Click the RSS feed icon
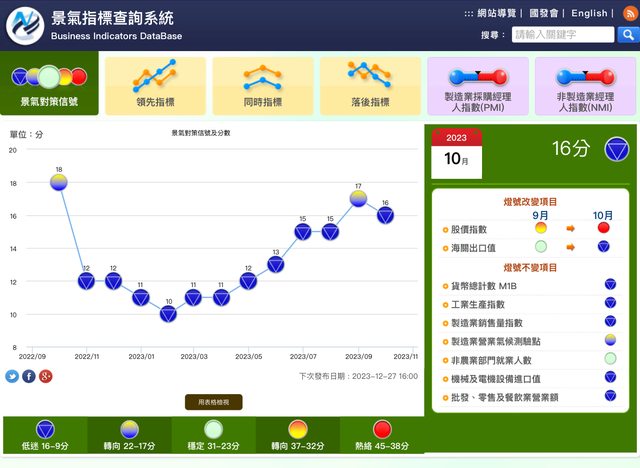This screenshot has width=640, height=468. [629, 13]
